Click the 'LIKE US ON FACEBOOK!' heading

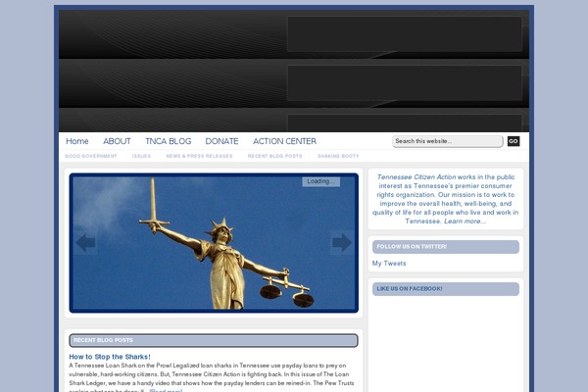pyautogui.click(x=446, y=289)
